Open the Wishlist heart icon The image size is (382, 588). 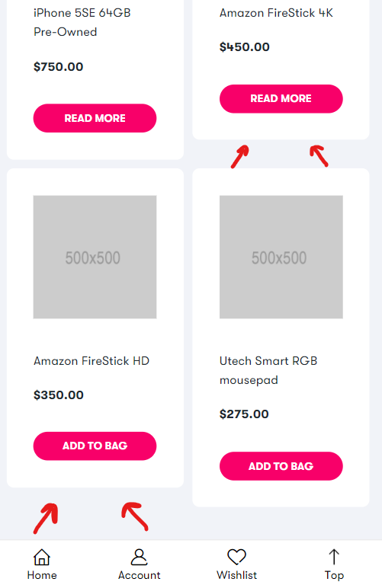(237, 557)
